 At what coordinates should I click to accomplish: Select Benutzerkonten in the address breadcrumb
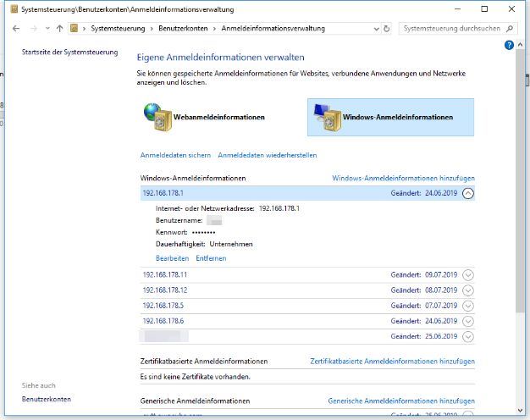183,29
